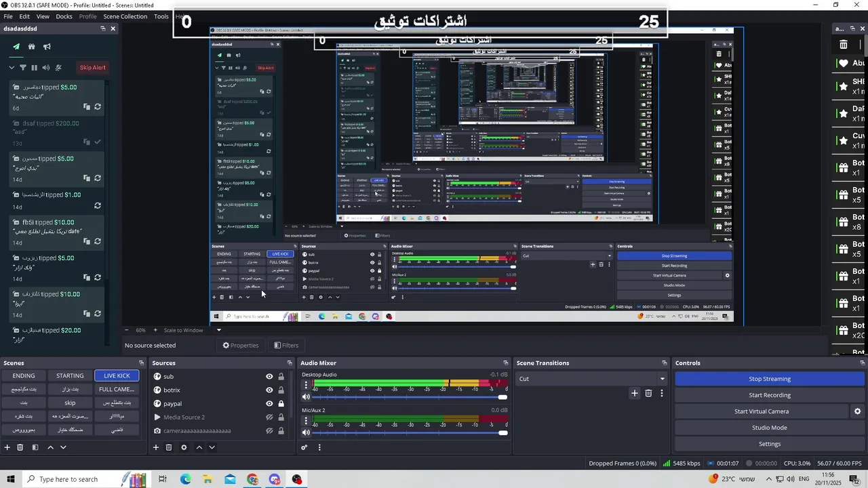
Task: Click the Skip Alert button
Action: 92,67
